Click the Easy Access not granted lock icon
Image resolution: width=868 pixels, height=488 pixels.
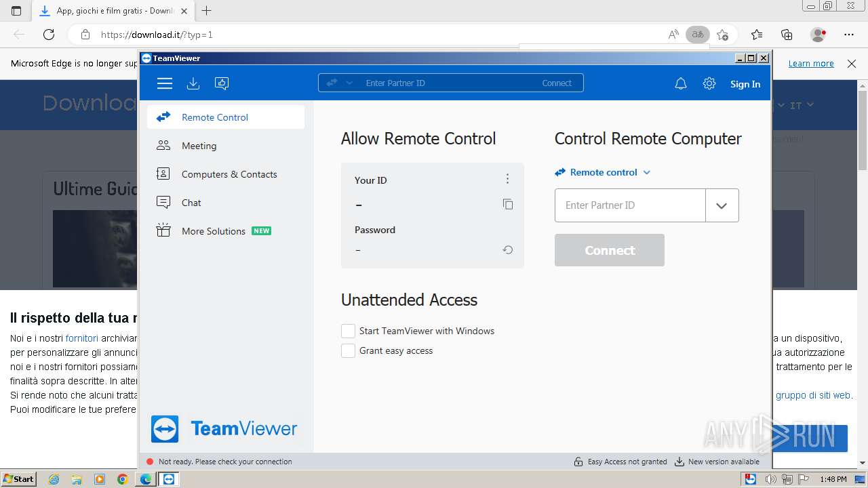[578, 462]
